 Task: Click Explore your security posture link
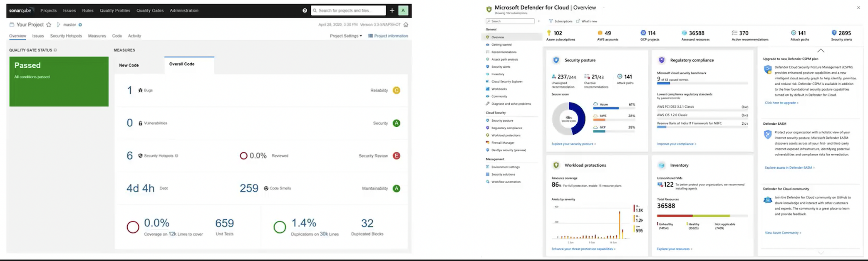tap(573, 144)
